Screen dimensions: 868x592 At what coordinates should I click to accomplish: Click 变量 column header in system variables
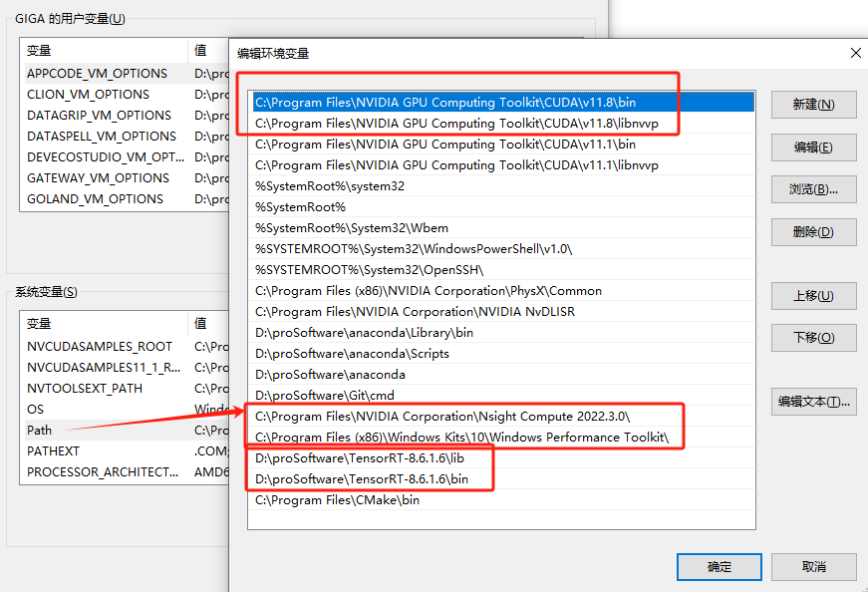coord(104,324)
